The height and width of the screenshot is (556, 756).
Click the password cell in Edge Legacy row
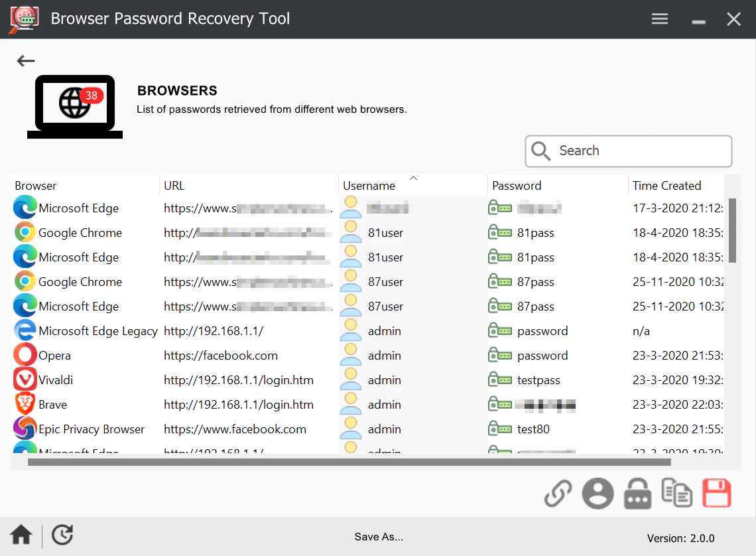coord(542,331)
